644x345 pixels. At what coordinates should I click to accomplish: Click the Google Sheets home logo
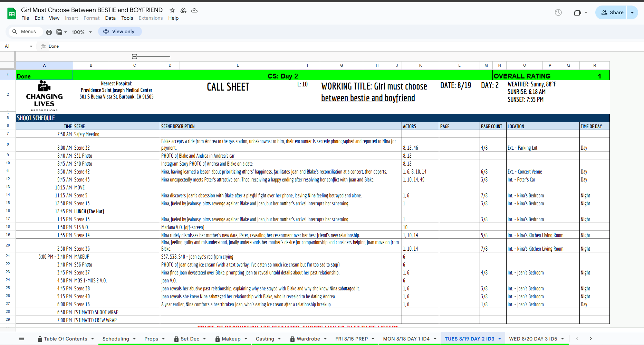(x=12, y=14)
